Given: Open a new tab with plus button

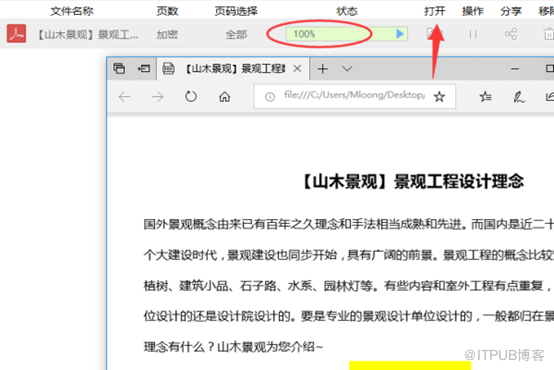Looking at the screenshot, I should 323,69.
